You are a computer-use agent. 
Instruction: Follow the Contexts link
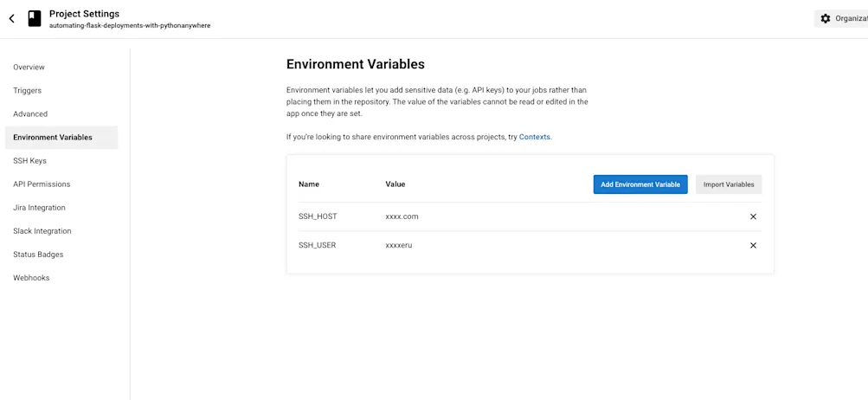(x=534, y=137)
